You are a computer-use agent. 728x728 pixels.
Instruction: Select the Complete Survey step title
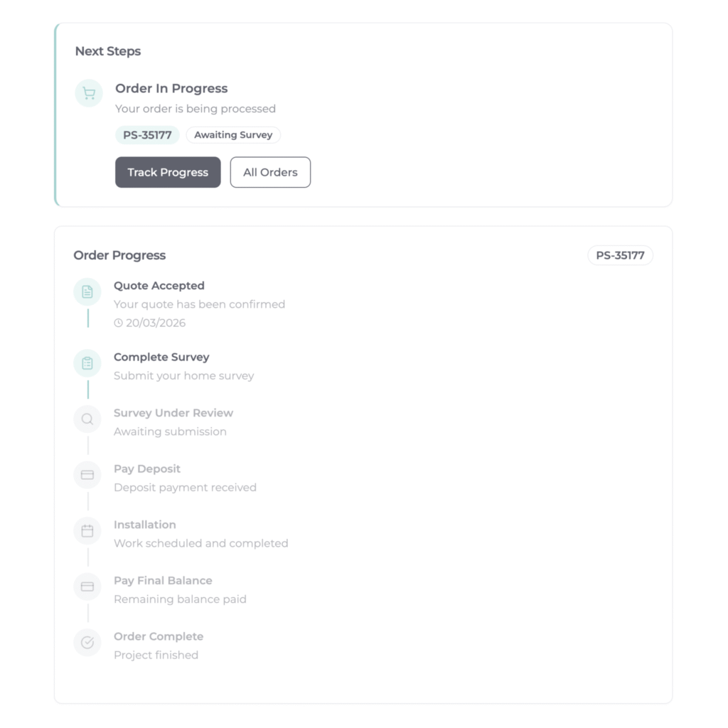pyautogui.click(x=161, y=357)
